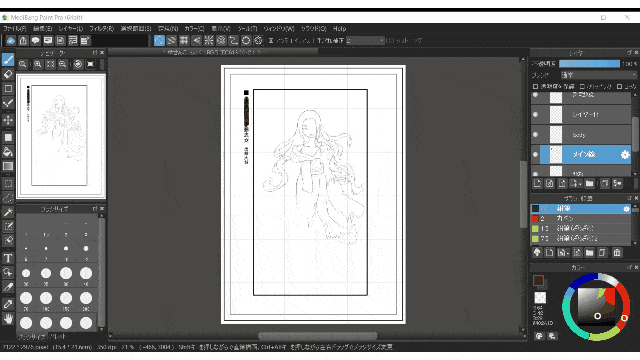Viewport: 640px width, 360px height.
Task: Click the canvas horizontal scrollbar
Action: (317, 336)
